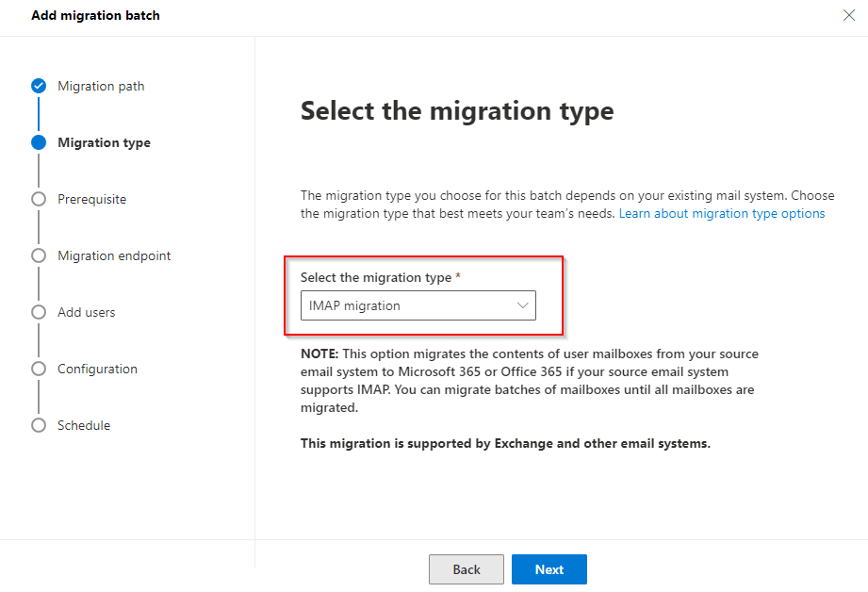Open the Schedule step label
This screenshot has height=592, width=868.
[x=84, y=425]
